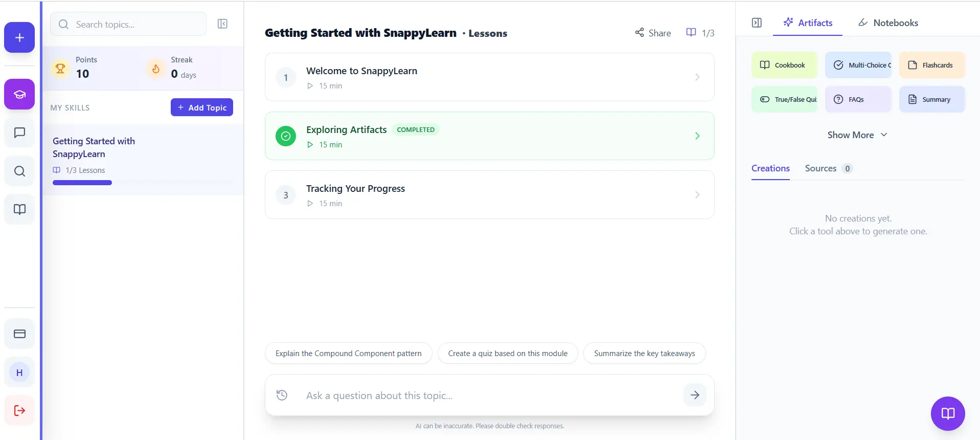Click the COMPLETED badge

pos(416,130)
